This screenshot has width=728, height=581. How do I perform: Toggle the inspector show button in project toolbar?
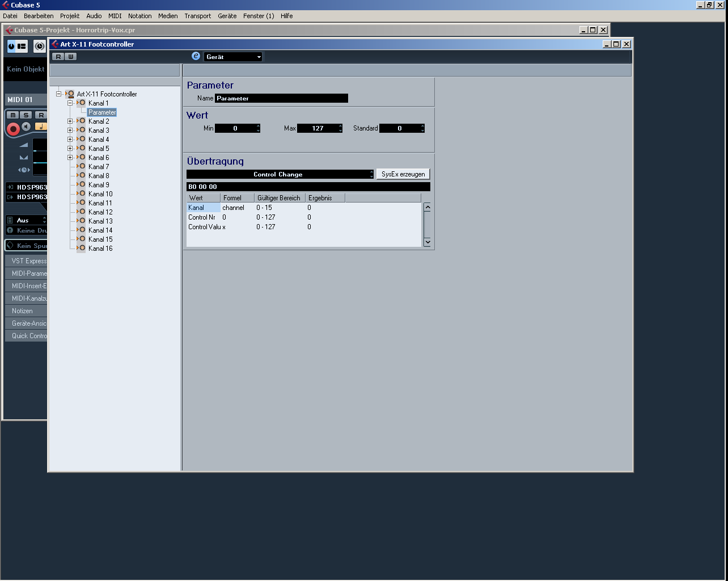(11, 46)
